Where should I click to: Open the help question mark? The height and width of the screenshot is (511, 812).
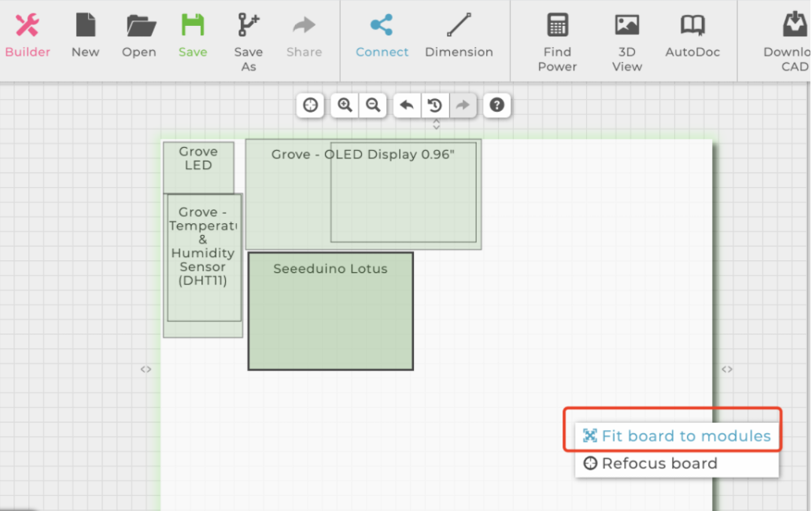[x=496, y=105]
